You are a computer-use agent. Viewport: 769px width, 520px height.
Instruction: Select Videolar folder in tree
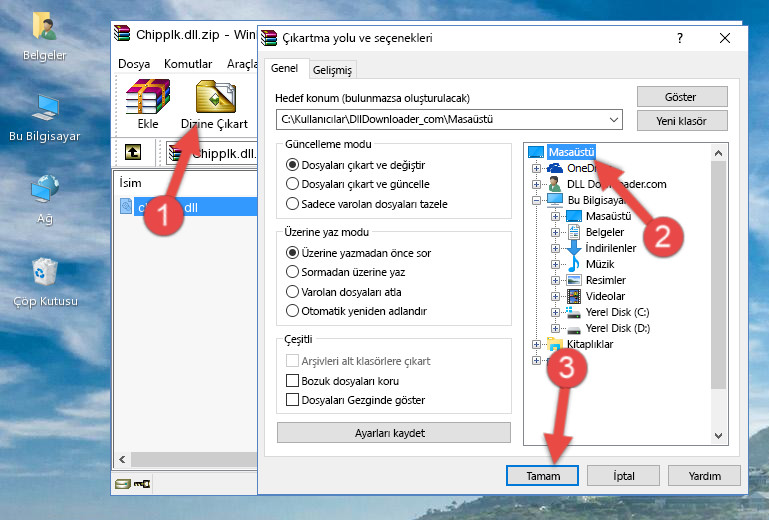[x=605, y=296]
